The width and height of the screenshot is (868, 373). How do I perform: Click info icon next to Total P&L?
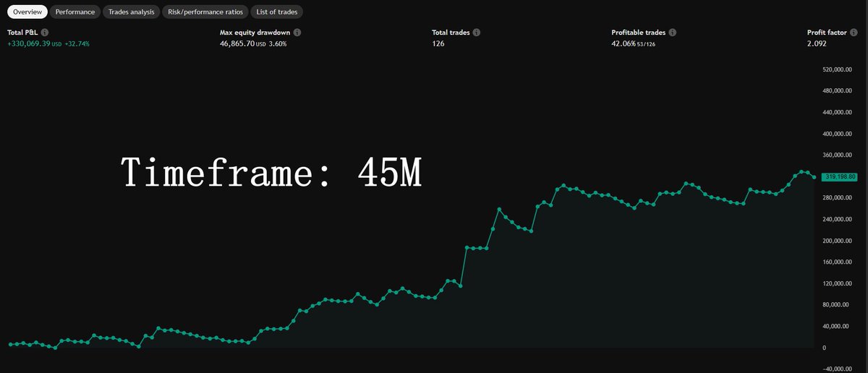45,33
